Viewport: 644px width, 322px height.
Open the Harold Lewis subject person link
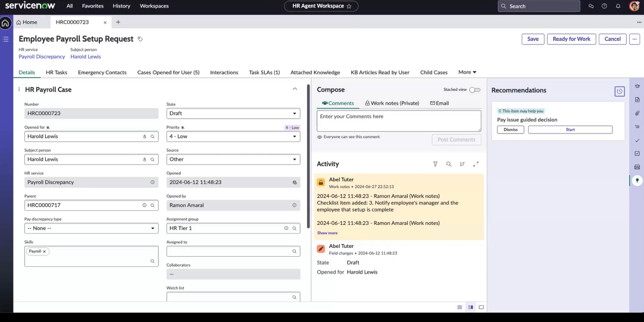[85, 57]
